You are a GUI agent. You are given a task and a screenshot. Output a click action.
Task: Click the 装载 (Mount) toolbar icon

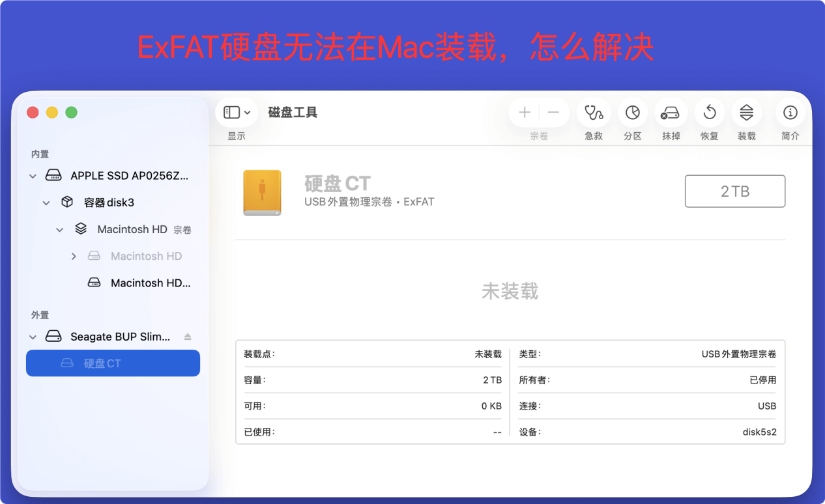tap(746, 112)
